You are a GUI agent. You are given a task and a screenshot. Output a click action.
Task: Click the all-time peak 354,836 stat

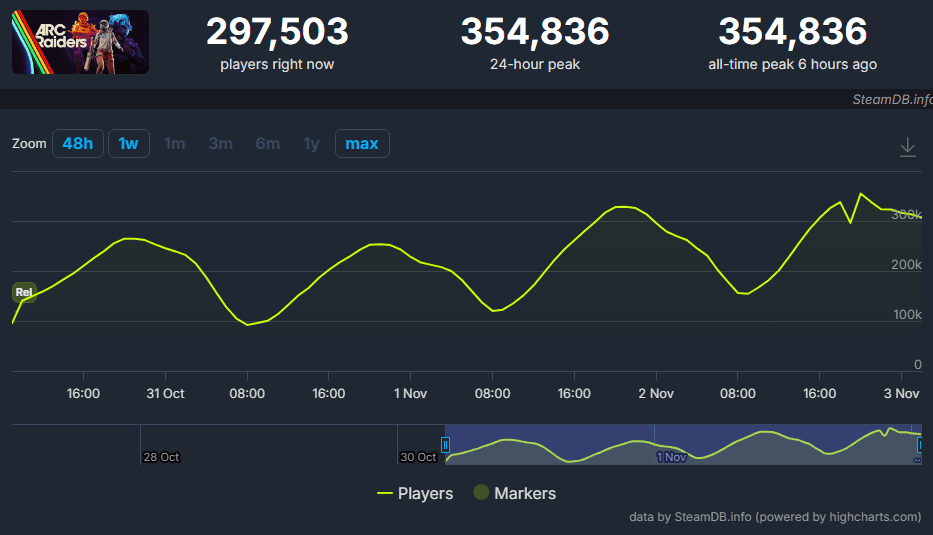click(792, 32)
